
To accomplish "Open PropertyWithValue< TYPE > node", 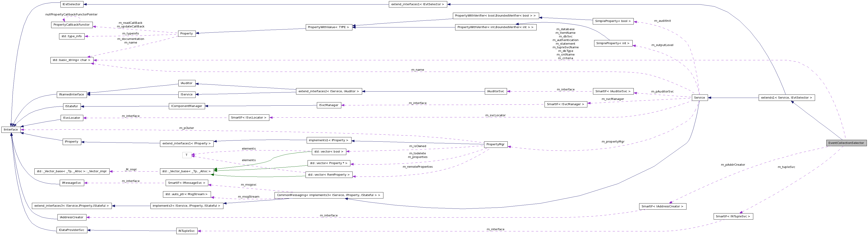I will (x=328, y=27).
